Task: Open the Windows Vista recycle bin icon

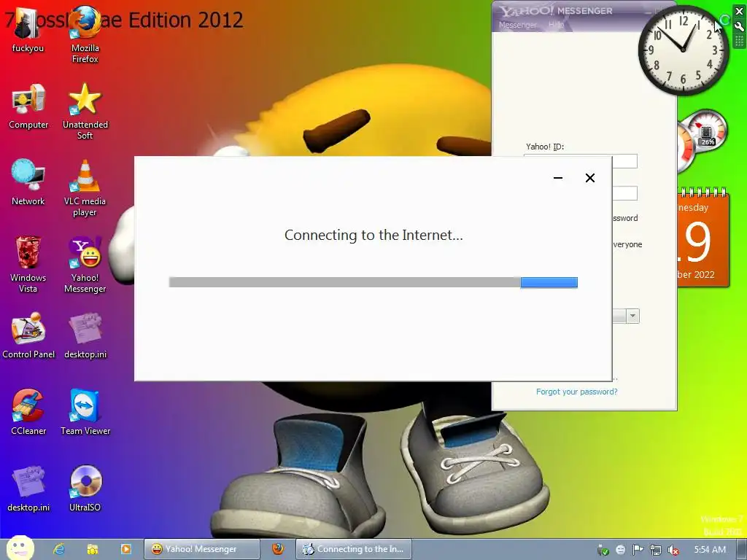Action: click(28, 264)
